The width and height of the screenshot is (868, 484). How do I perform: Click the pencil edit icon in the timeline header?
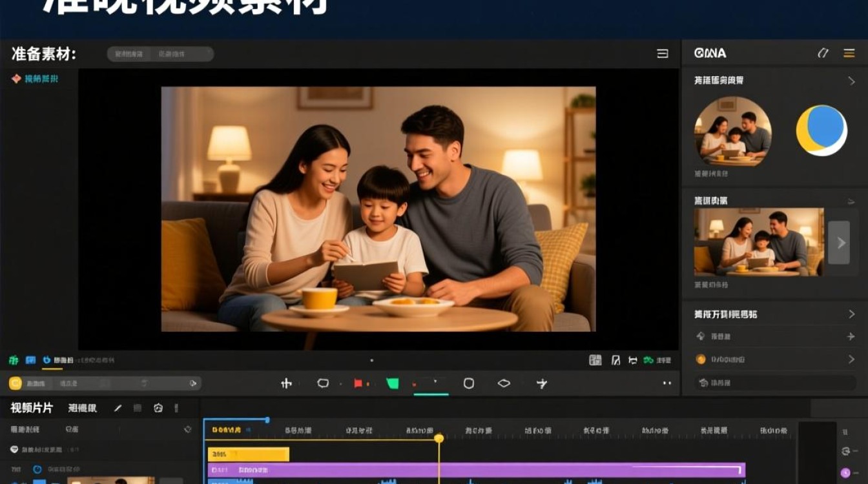click(x=118, y=408)
